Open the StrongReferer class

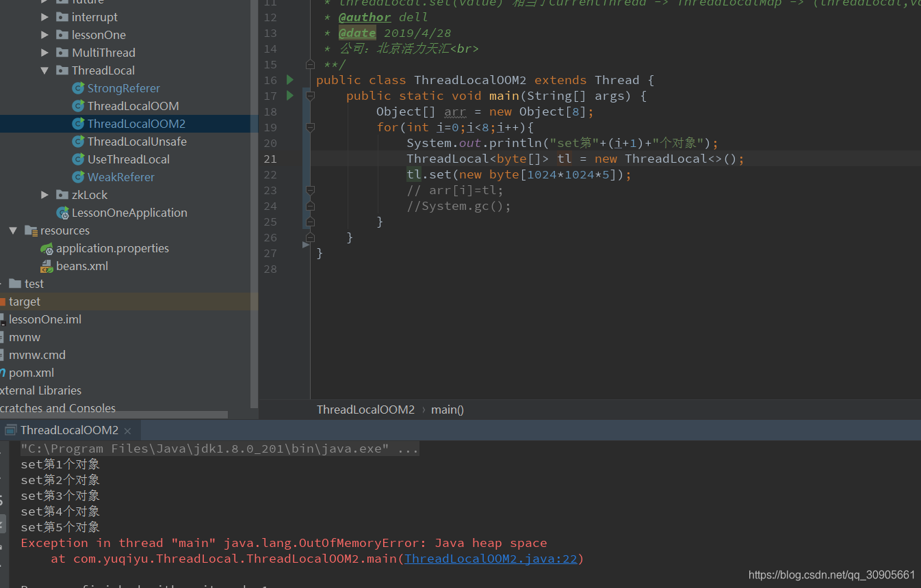(x=123, y=88)
